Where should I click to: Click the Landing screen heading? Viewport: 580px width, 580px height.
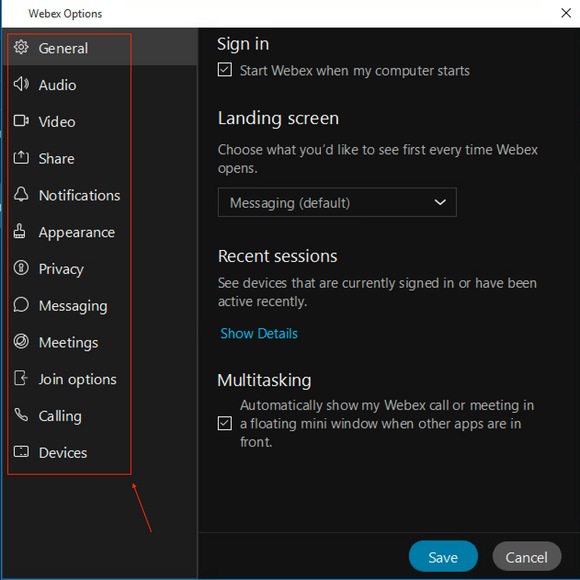point(278,118)
